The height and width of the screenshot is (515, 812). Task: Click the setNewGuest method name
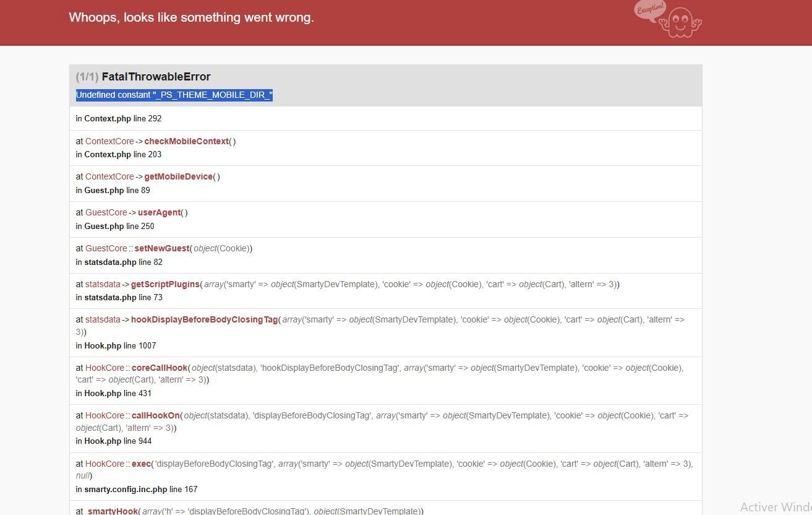[161, 248]
